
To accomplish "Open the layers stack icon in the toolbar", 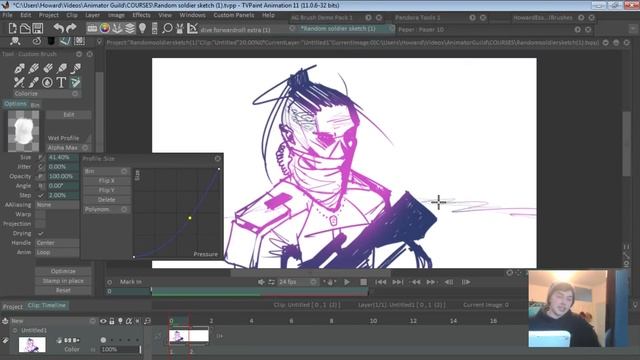I will click(x=130, y=28).
